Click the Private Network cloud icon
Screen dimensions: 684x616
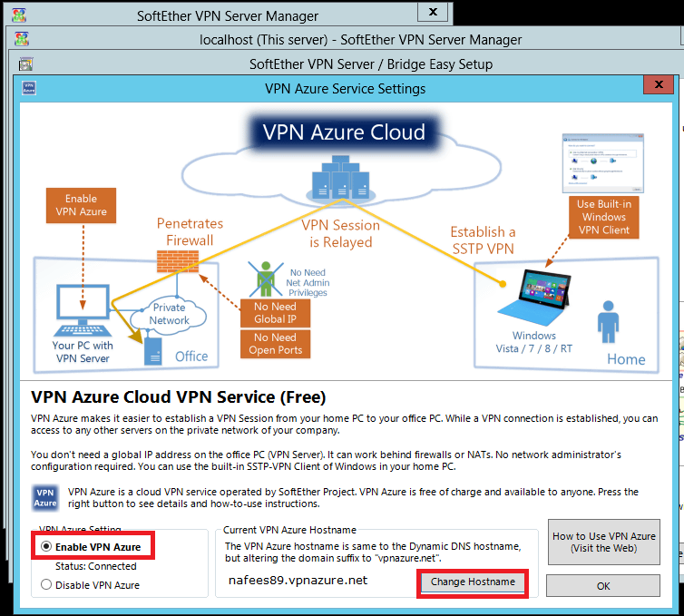click(x=169, y=314)
